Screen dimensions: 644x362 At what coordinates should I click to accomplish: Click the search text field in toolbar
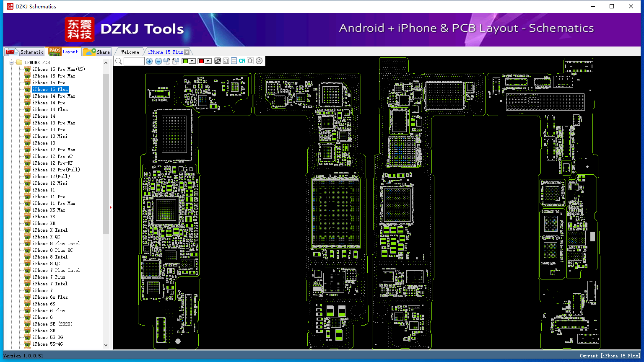[134, 61]
